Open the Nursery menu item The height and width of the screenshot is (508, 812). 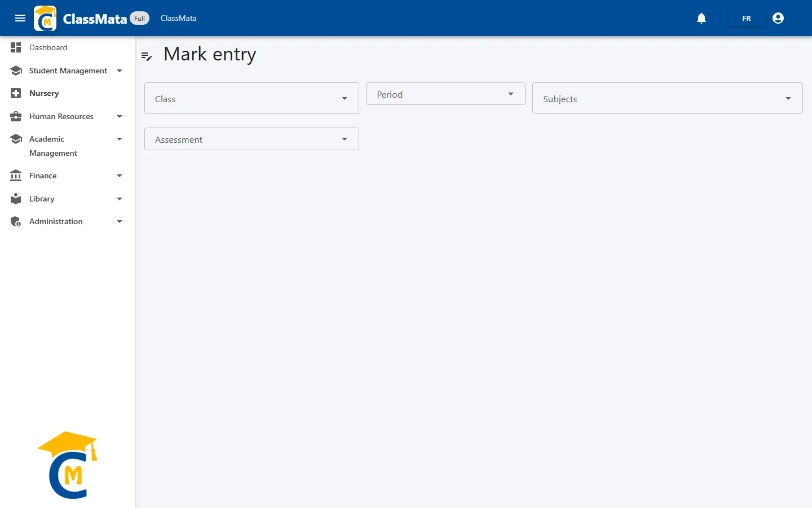point(68,93)
